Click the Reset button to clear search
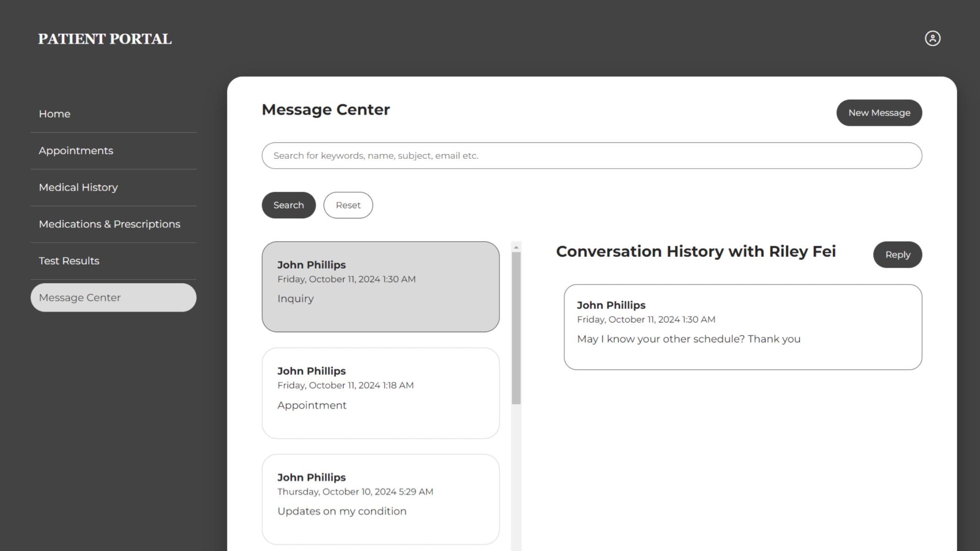980x551 pixels. tap(348, 205)
